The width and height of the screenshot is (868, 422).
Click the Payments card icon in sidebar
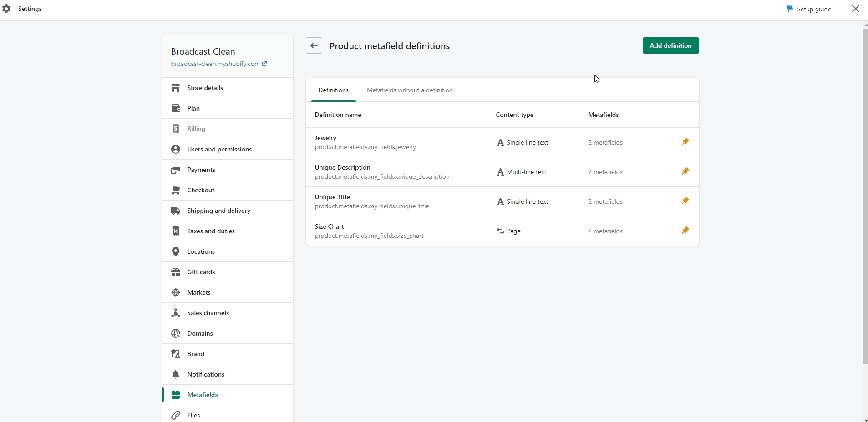[176, 170]
